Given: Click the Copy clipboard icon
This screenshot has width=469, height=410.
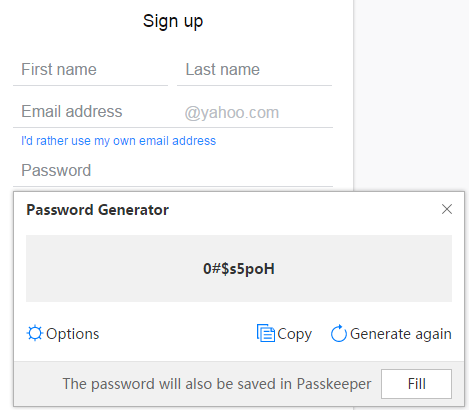Looking at the screenshot, I should point(266,333).
